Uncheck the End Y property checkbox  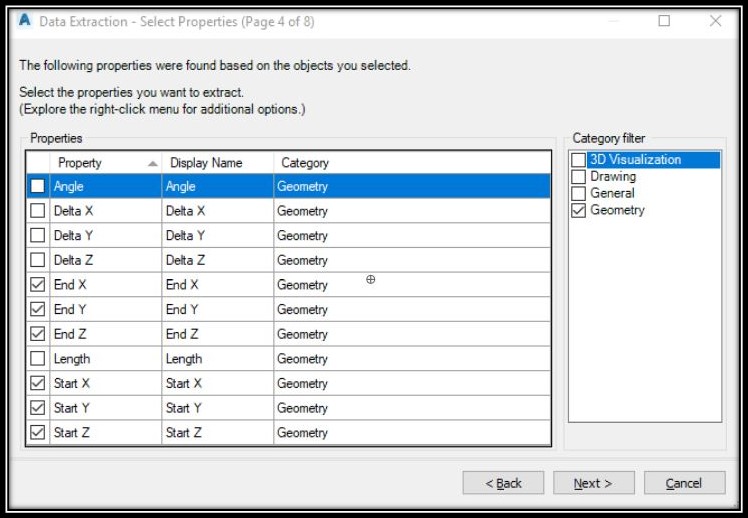pyautogui.click(x=38, y=309)
